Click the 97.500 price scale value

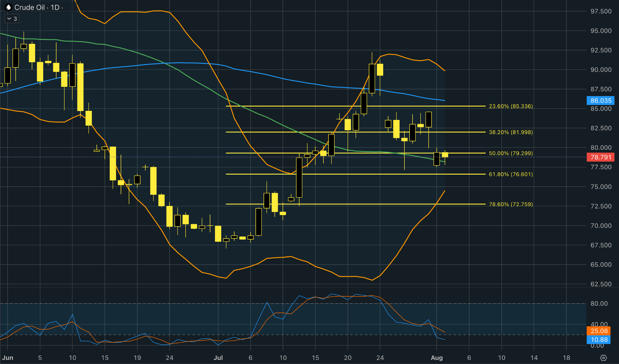click(x=601, y=11)
